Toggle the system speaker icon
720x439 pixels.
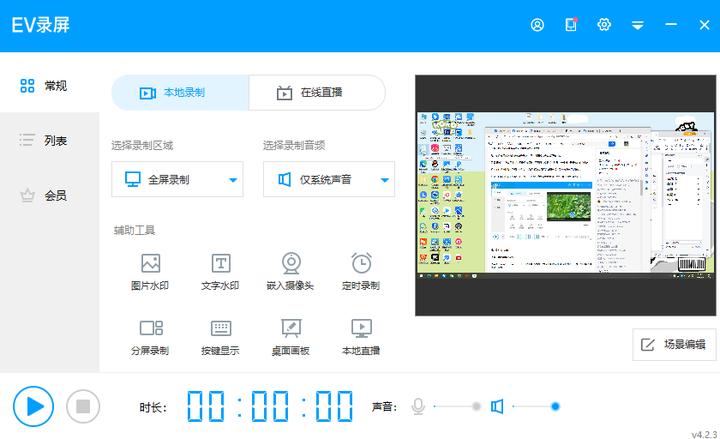[x=497, y=406]
